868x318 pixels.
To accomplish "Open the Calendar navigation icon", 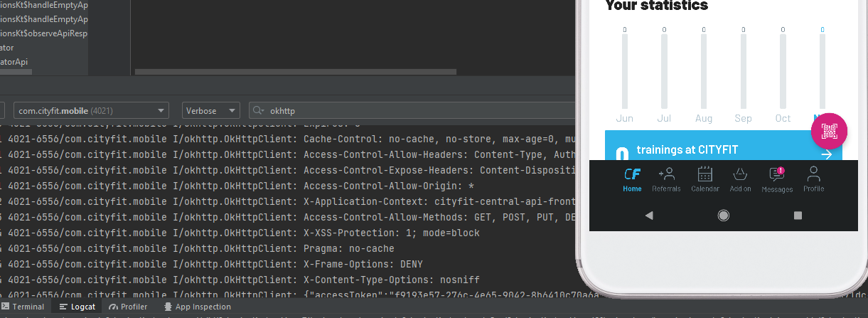I will click(x=704, y=179).
